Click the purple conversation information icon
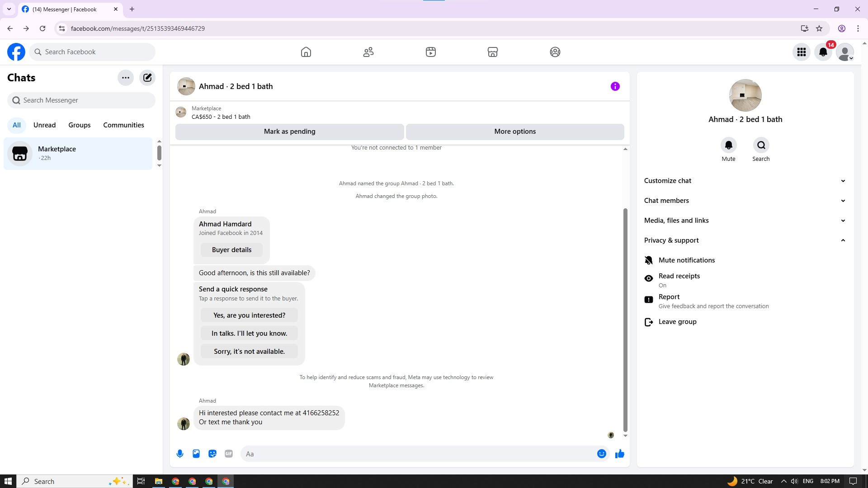The image size is (868, 488). pyautogui.click(x=615, y=86)
